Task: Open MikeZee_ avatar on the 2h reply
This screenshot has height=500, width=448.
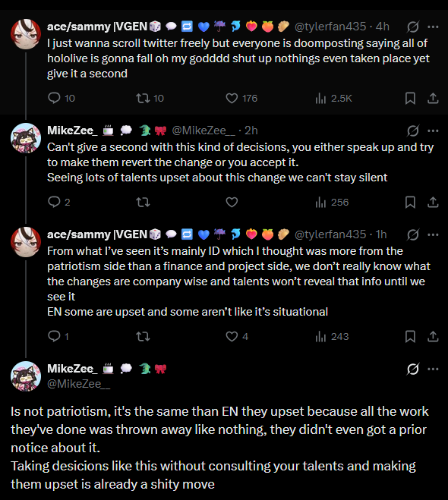Action: click(26, 138)
